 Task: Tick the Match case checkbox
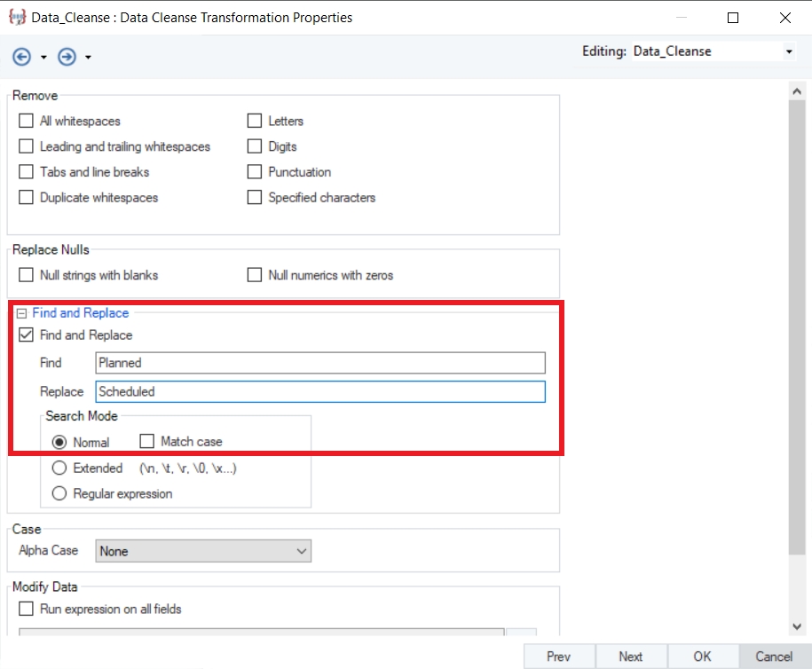[147, 441]
